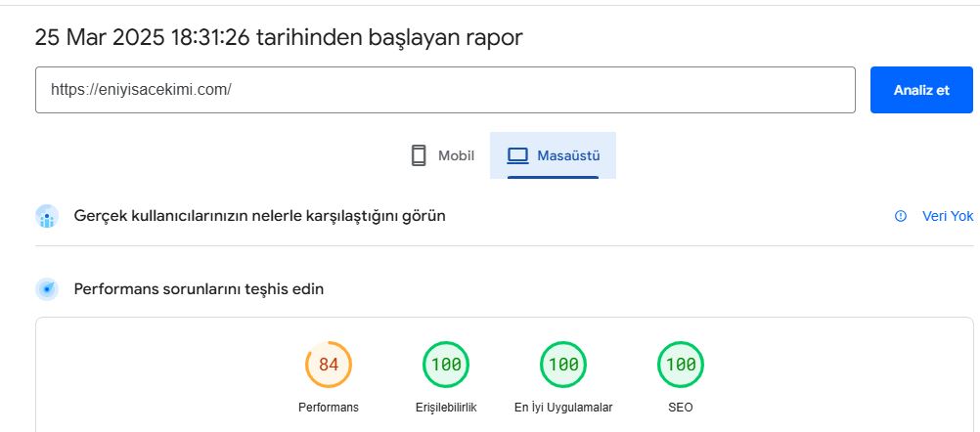Open the SEO 100 score gauge

(x=681, y=365)
